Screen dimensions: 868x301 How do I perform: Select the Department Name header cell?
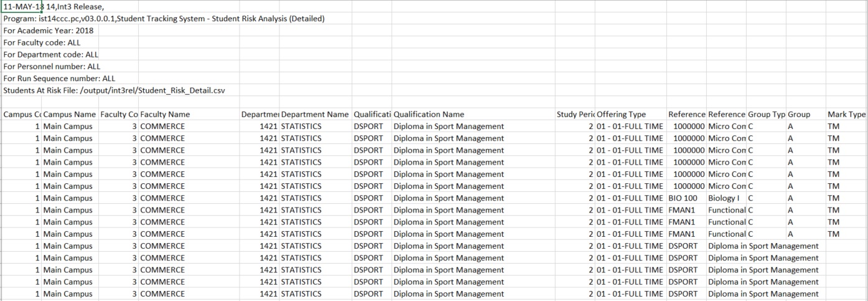pyautogui.click(x=315, y=115)
